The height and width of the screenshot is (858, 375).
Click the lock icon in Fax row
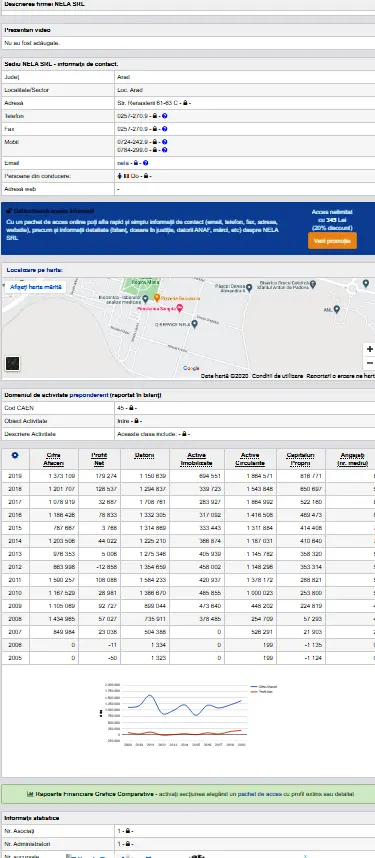pos(155,129)
